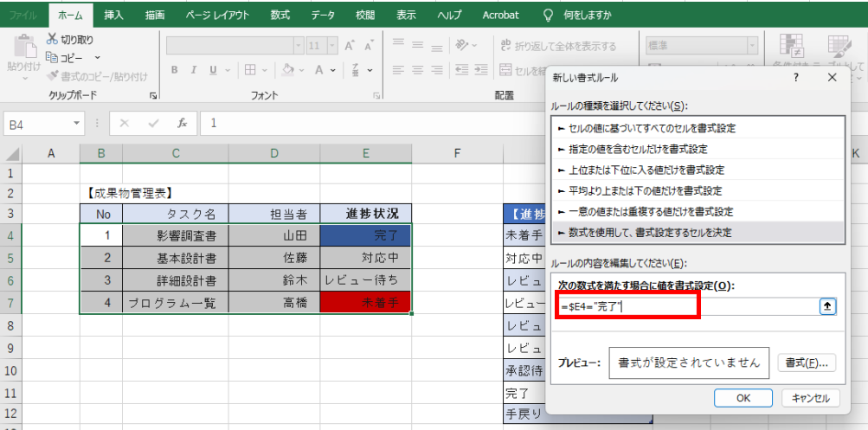This screenshot has width=868, height=430.
Task: Open the データ ribbon tab
Action: pyautogui.click(x=323, y=15)
